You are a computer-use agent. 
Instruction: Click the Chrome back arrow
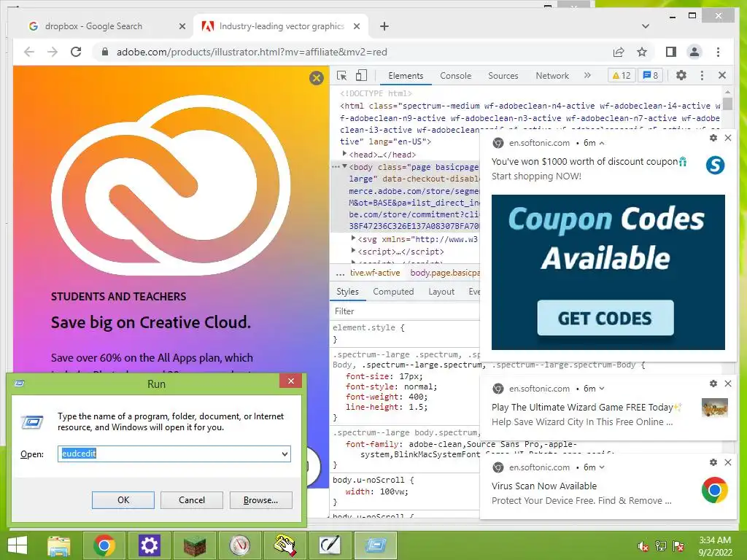pyautogui.click(x=29, y=52)
